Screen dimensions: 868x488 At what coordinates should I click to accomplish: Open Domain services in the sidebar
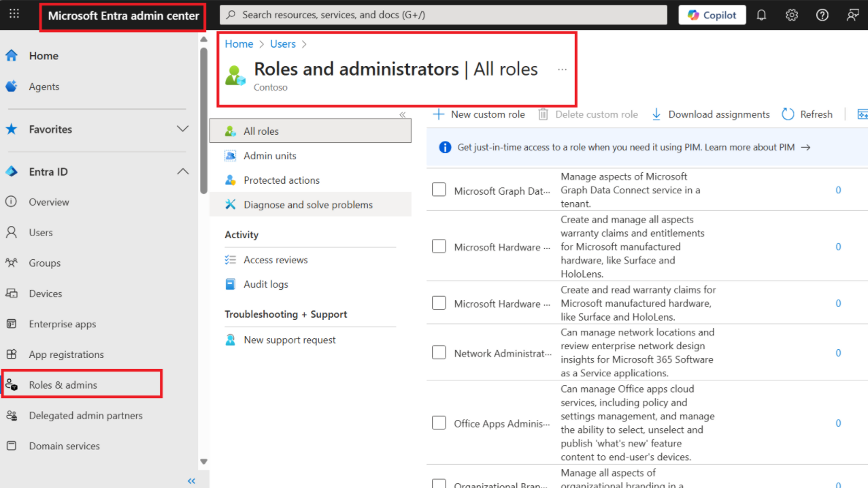(x=65, y=446)
